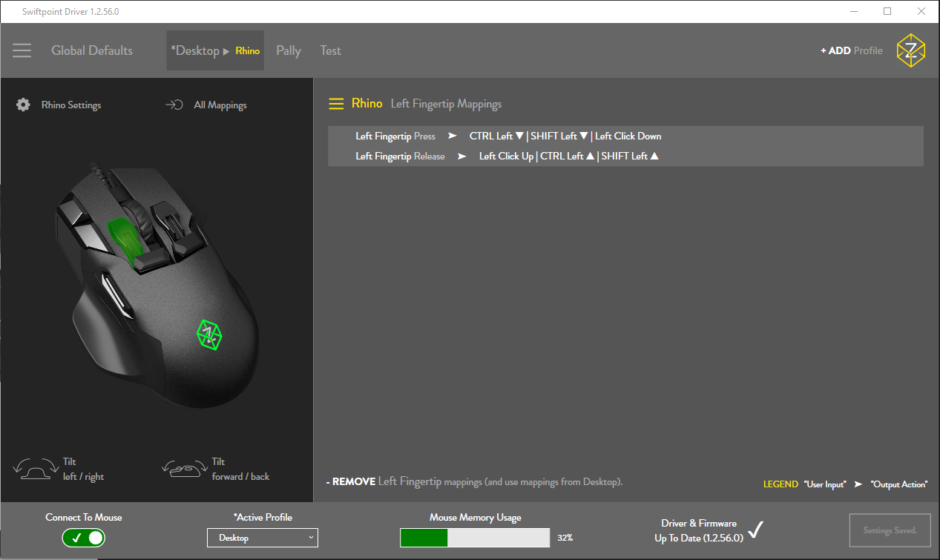Image resolution: width=940 pixels, height=560 pixels.
Task: Select the Test profile tab
Action: [x=331, y=50]
